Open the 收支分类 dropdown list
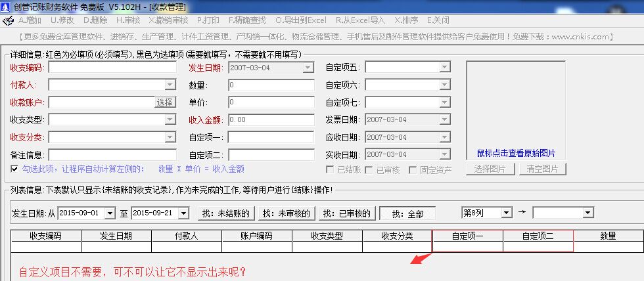Image resolution: width=644 pixels, height=281 pixels. tap(170, 137)
